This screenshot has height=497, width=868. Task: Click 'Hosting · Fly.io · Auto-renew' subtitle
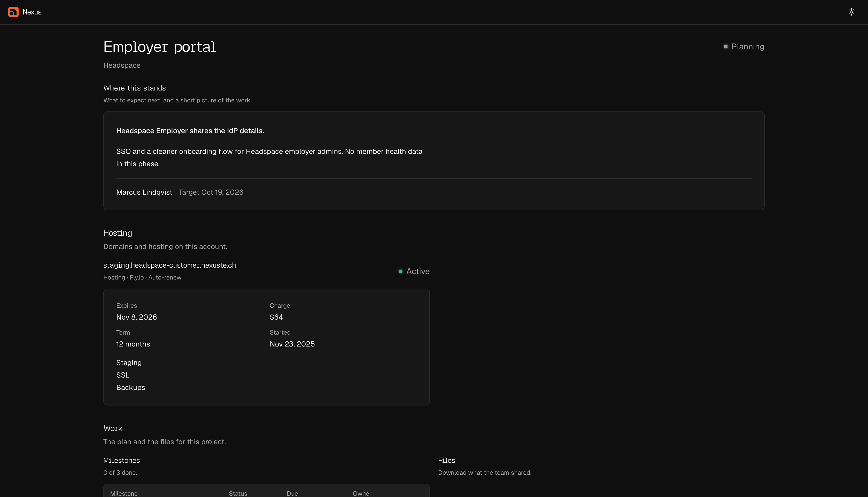click(142, 277)
